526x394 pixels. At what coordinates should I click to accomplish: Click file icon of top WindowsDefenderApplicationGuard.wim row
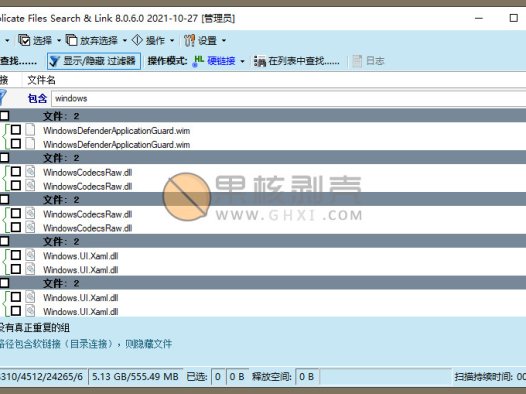[30, 130]
